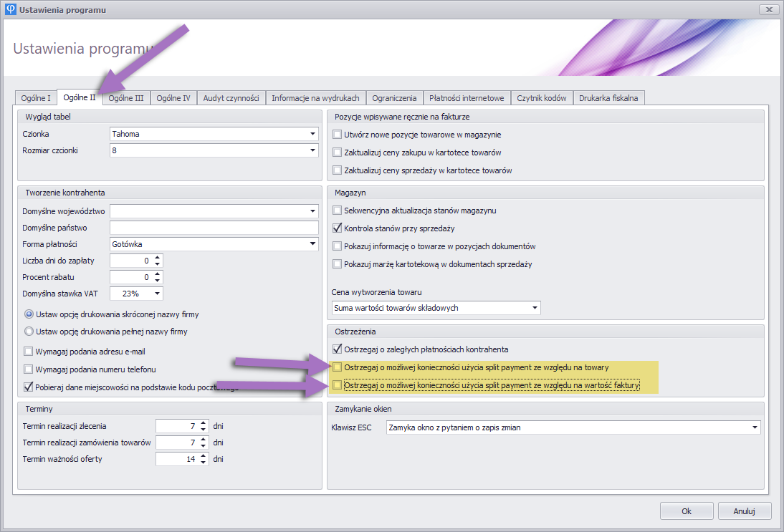784x532 pixels.
Task: Switch to the Ogólne III tab
Action: [x=126, y=98]
